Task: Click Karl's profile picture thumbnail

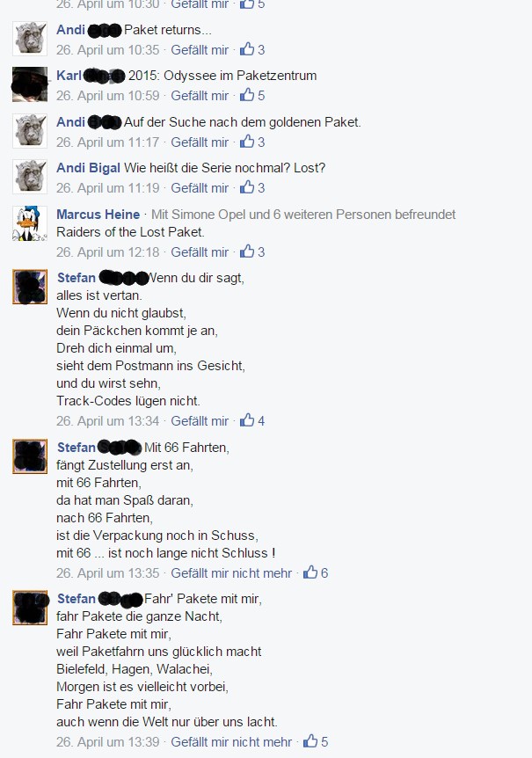Action: [x=30, y=84]
